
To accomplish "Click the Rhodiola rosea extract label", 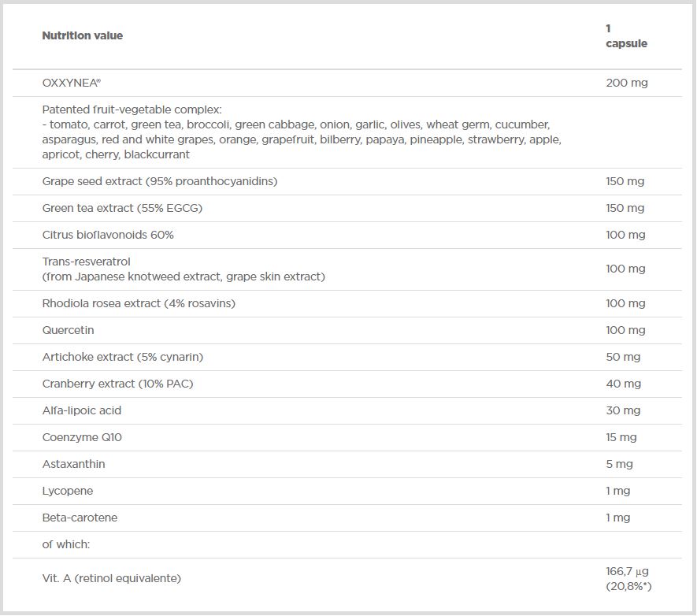I will coord(139,303).
